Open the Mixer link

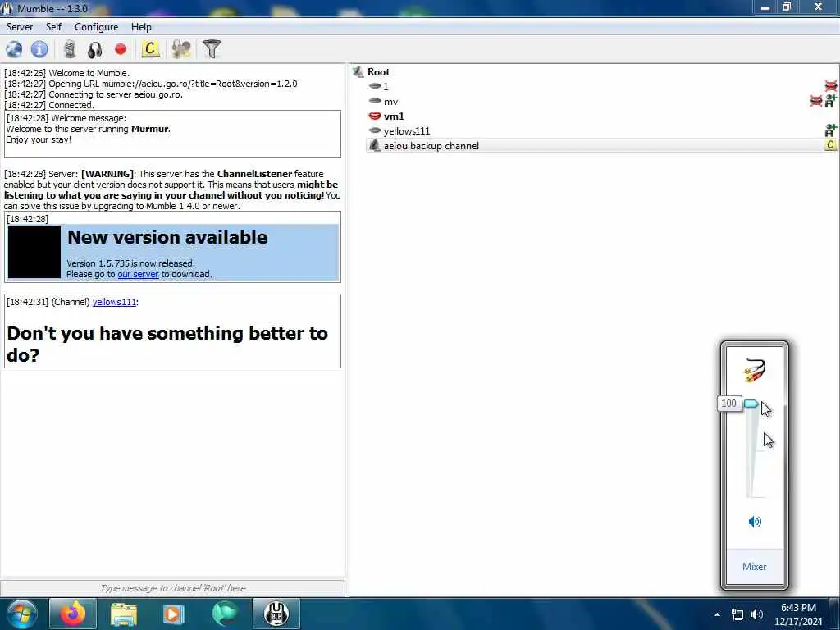(755, 566)
